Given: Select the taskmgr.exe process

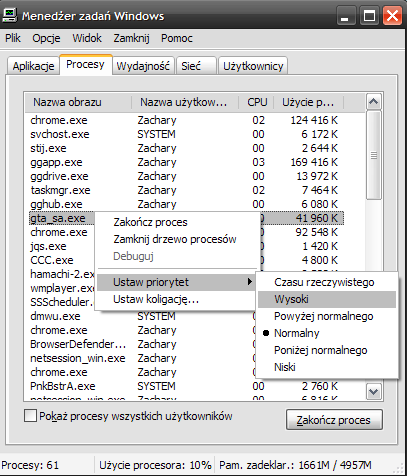Looking at the screenshot, I should 186,190.
